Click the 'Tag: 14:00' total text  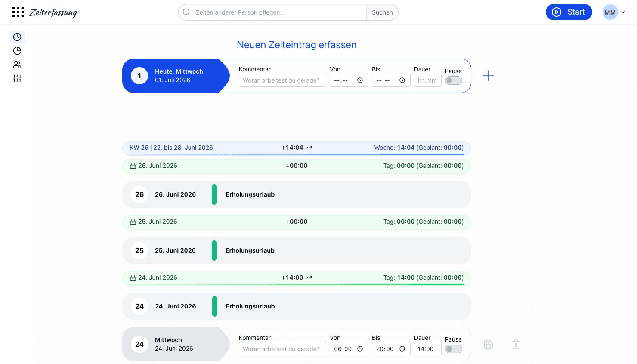(399, 278)
